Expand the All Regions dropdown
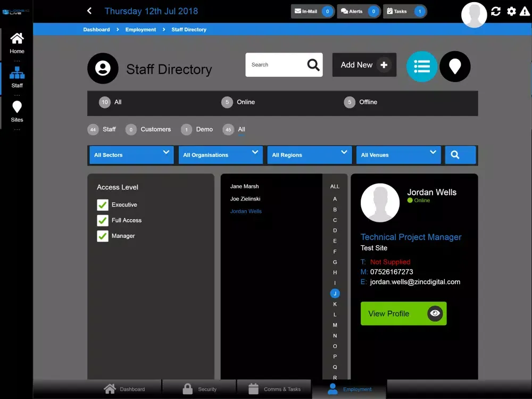This screenshot has height=399, width=532. (x=310, y=155)
